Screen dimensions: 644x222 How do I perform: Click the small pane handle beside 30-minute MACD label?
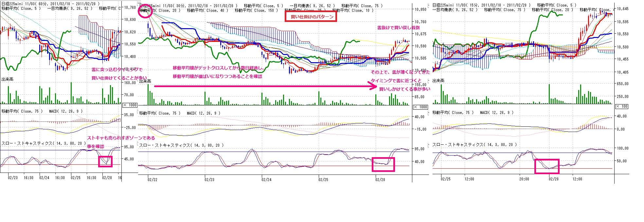138,111
